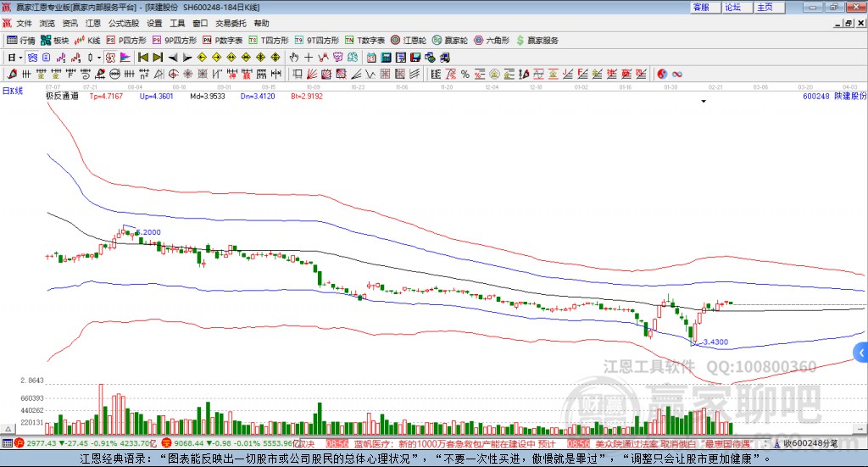This screenshot has height=467, width=868.
Task: Click the small triangle marker above chart
Action: pyautogui.click(x=704, y=101)
